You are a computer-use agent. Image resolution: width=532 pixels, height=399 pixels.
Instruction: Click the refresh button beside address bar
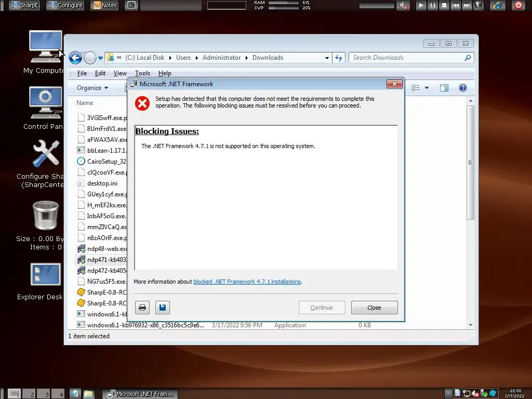point(339,58)
